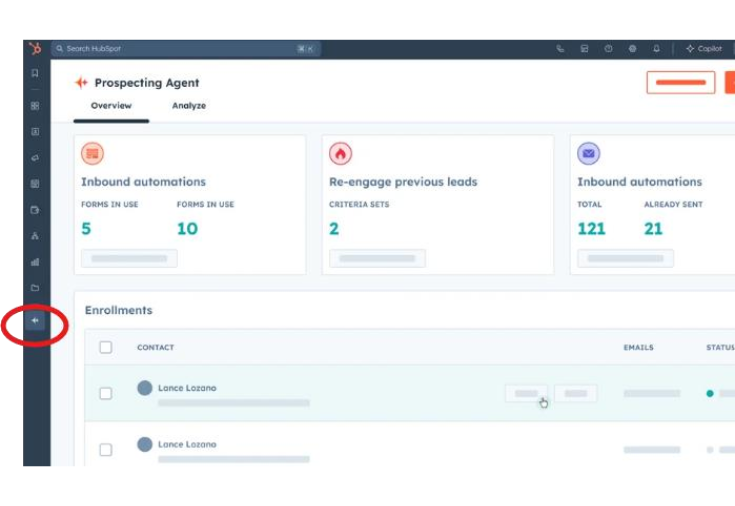The height and width of the screenshot is (506, 735).
Task: Open the Marketplace icon in top bar
Action: 584,49
